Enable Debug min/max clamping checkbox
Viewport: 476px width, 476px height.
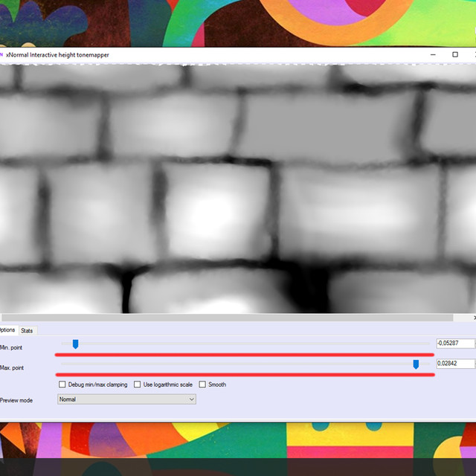tap(62, 385)
